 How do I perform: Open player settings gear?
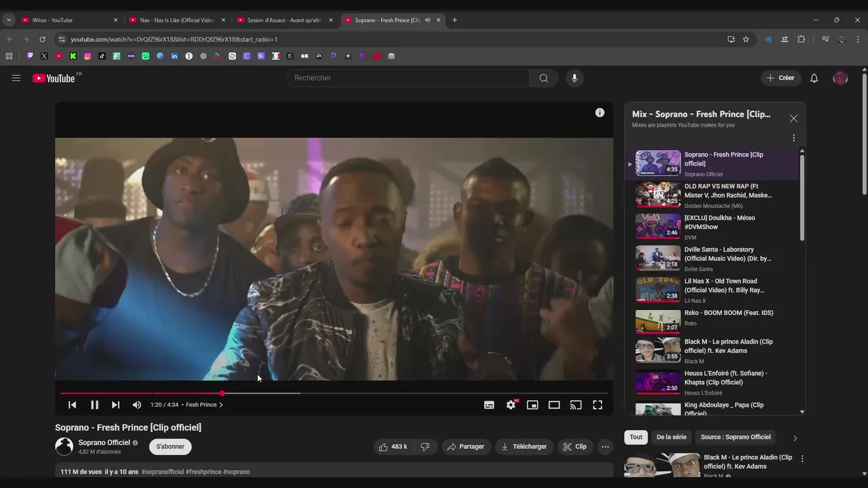511,405
